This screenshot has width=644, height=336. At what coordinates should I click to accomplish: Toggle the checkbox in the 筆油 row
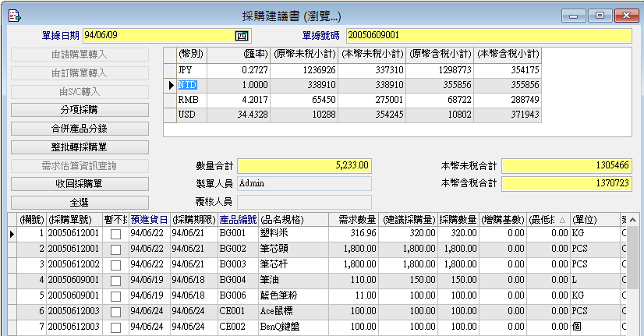pos(115,280)
